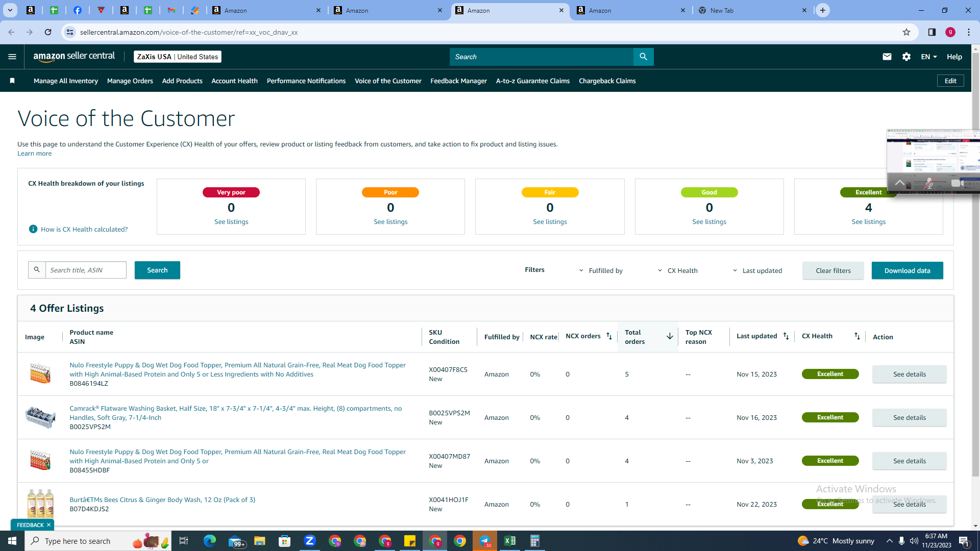Open File Explorer from the taskbar

coord(260,541)
